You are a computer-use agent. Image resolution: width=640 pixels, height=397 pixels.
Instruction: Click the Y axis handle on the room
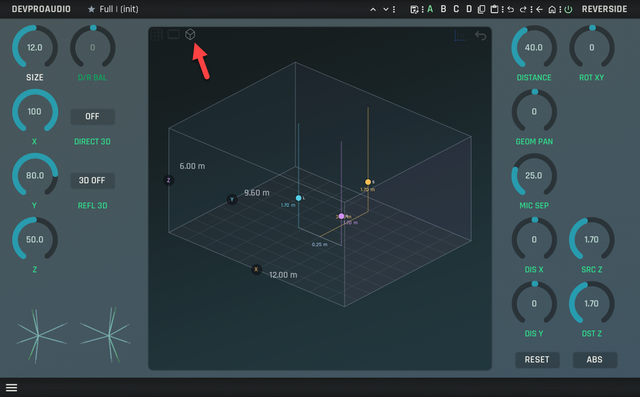pos(232,200)
